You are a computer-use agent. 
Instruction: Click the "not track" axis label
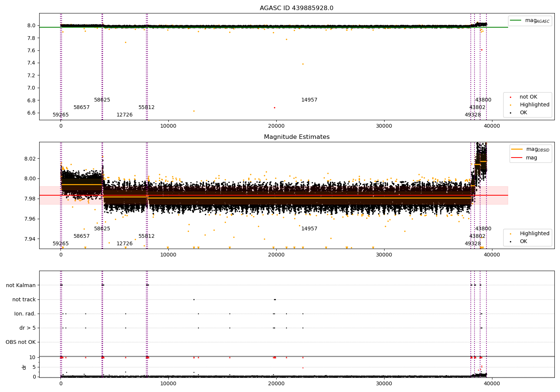[x=24, y=299]
